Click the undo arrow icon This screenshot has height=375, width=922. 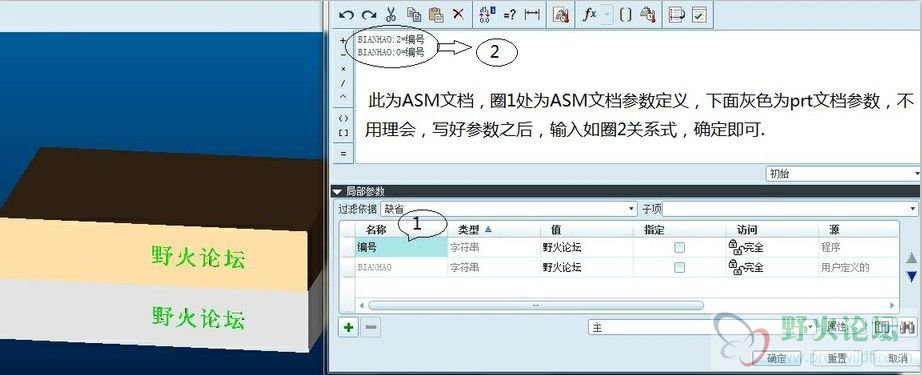(346, 15)
